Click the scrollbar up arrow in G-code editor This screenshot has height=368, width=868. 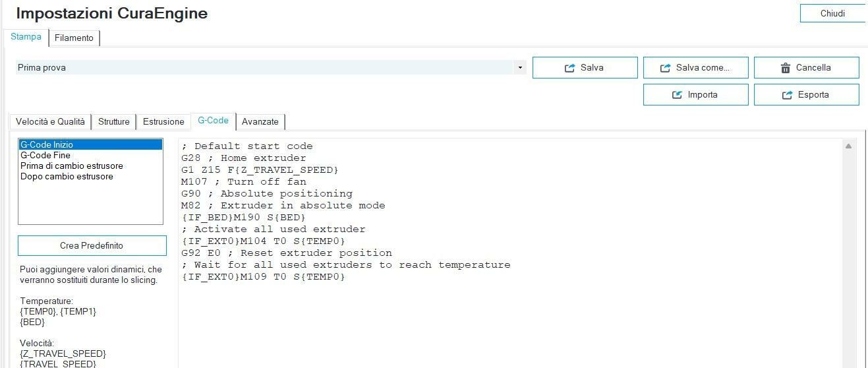pos(849,146)
